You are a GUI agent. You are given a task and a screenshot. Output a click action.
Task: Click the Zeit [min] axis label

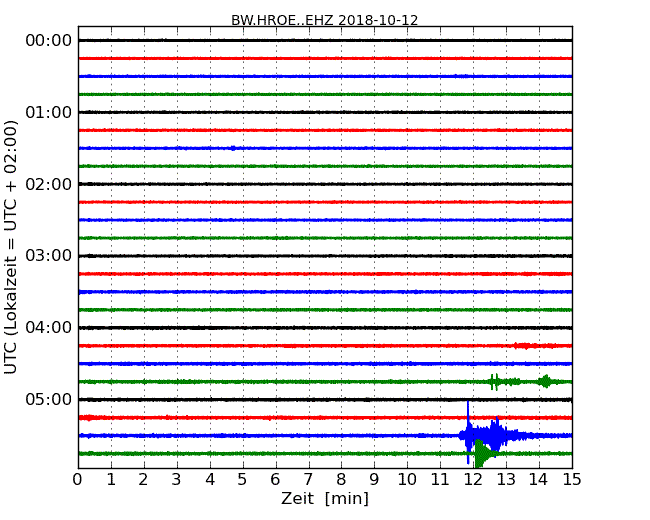tap(325, 498)
